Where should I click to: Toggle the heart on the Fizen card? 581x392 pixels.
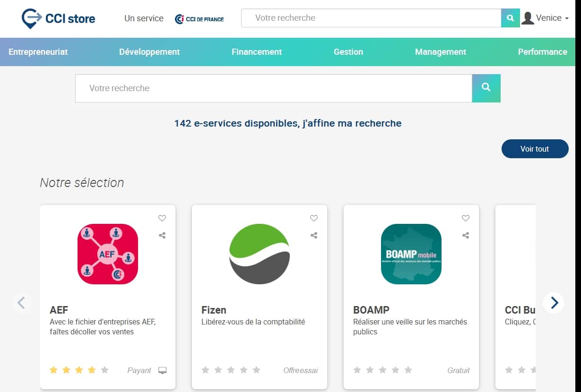[x=313, y=218]
